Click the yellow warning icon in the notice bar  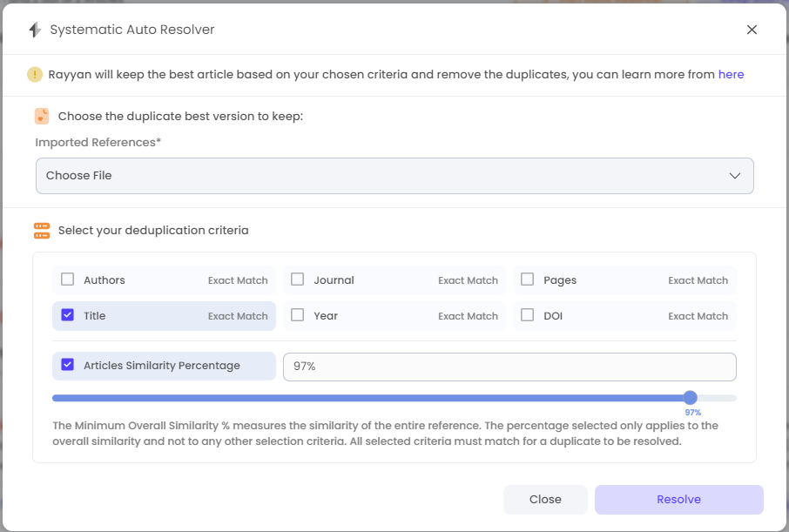[x=35, y=74]
